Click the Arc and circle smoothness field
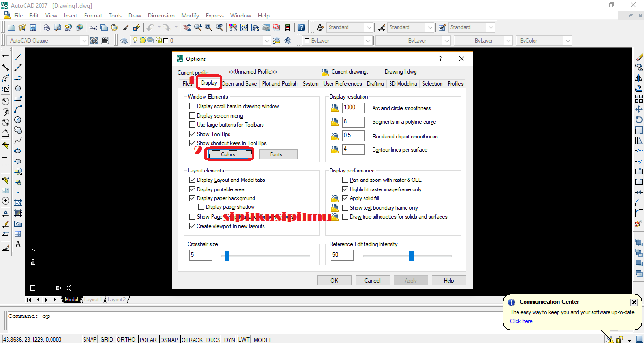Screen dimensions: 644x343 click(x=354, y=108)
